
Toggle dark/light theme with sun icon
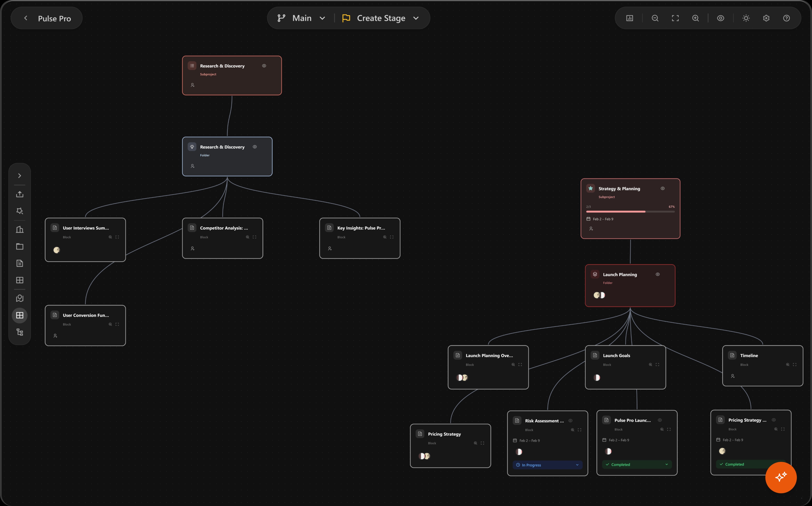pyautogui.click(x=746, y=18)
